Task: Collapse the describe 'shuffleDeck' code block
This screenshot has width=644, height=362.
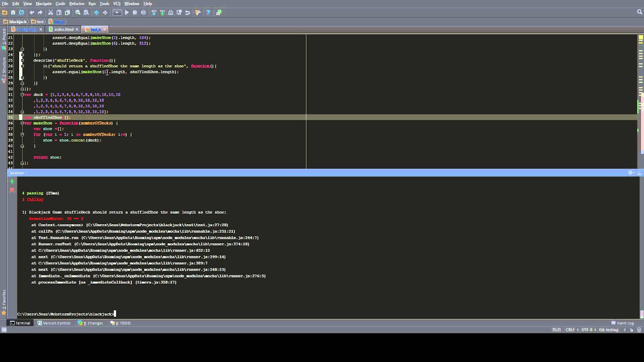Action: click(x=22, y=60)
